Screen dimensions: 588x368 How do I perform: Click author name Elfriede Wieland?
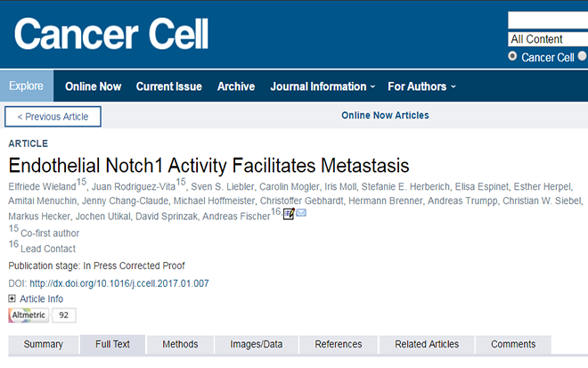pyautogui.click(x=42, y=187)
